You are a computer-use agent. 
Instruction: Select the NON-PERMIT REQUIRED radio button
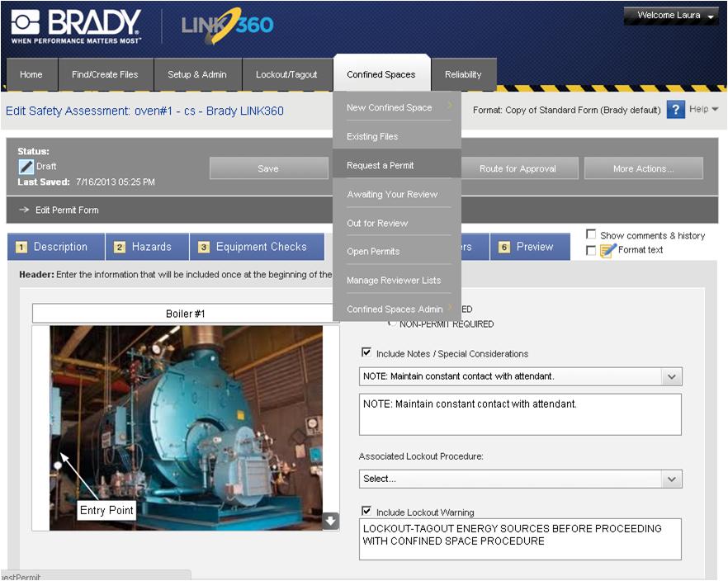(x=392, y=323)
